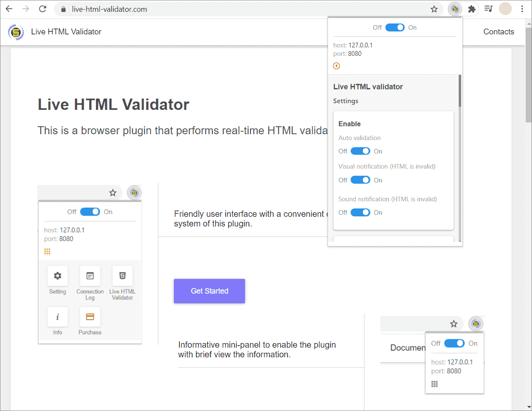
Task: Click the 'port: 8080' text in popup
Action: pos(347,54)
